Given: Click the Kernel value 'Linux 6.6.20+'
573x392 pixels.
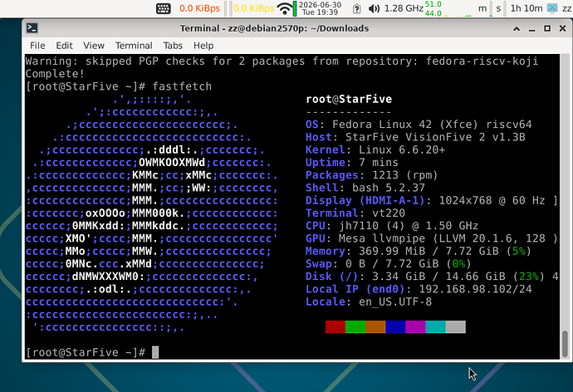Looking at the screenshot, I should [402, 149].
